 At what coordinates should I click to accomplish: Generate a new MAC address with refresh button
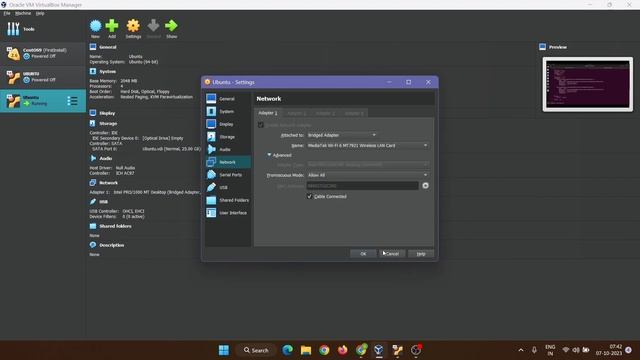tap(425, 186)
